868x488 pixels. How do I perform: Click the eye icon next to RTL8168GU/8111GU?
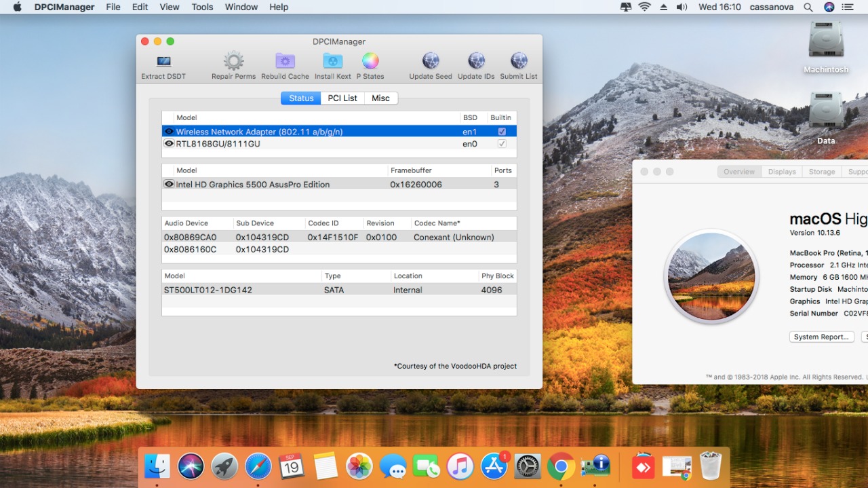point(169,143)
